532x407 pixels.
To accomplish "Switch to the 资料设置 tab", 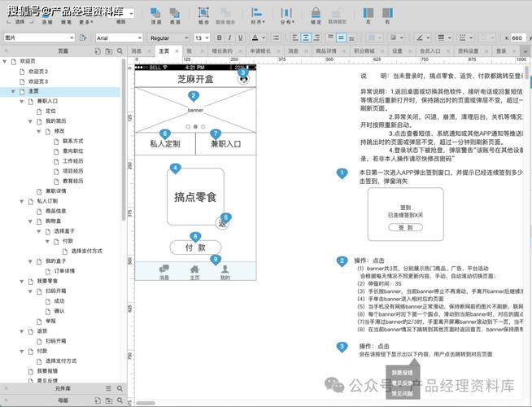I will (469, 51).
